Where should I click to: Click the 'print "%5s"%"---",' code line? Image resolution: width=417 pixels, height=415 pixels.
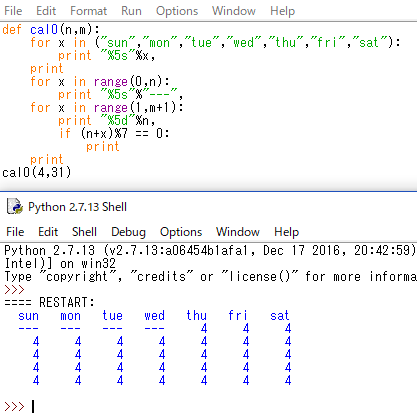coord(120,95)
